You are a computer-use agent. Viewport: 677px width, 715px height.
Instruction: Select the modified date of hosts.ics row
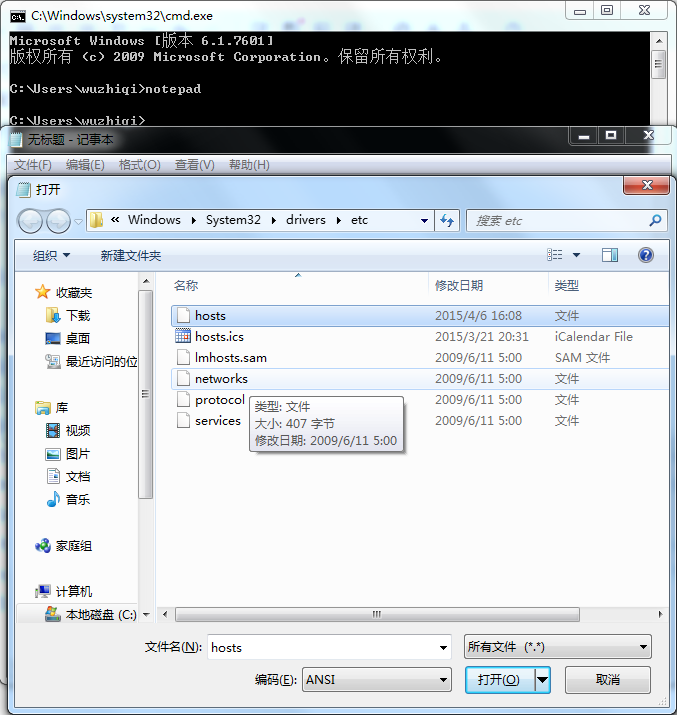click(482, 337)
